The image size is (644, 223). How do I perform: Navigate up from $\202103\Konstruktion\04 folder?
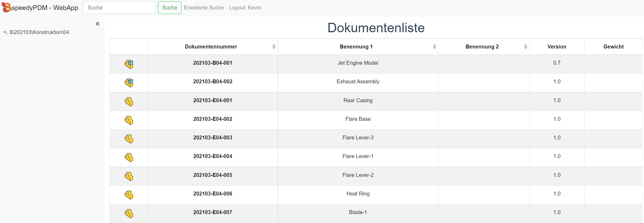pyautogui.click(x=5, y=32)
